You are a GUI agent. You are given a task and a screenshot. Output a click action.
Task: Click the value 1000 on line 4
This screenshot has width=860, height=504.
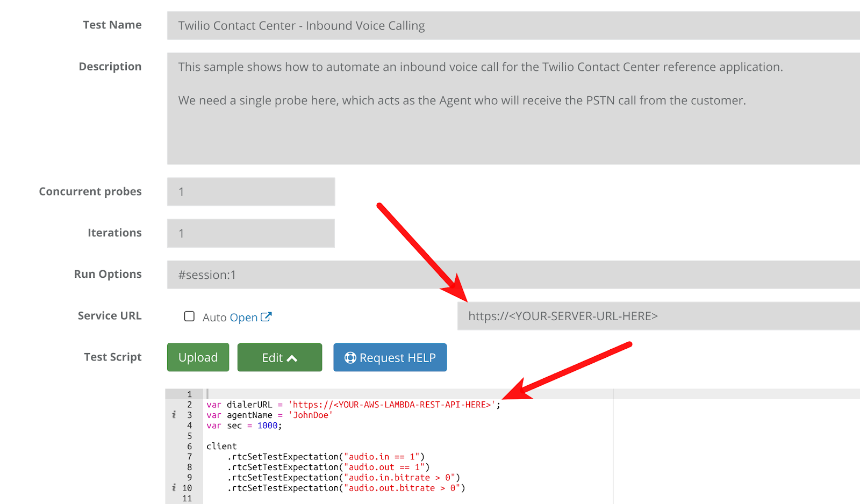click(267, 426)
